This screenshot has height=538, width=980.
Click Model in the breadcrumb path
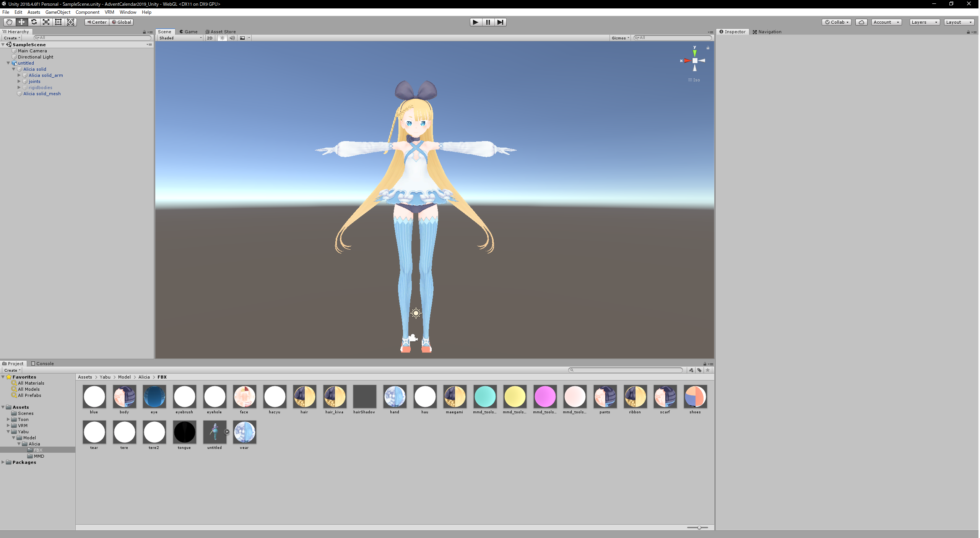124,377
